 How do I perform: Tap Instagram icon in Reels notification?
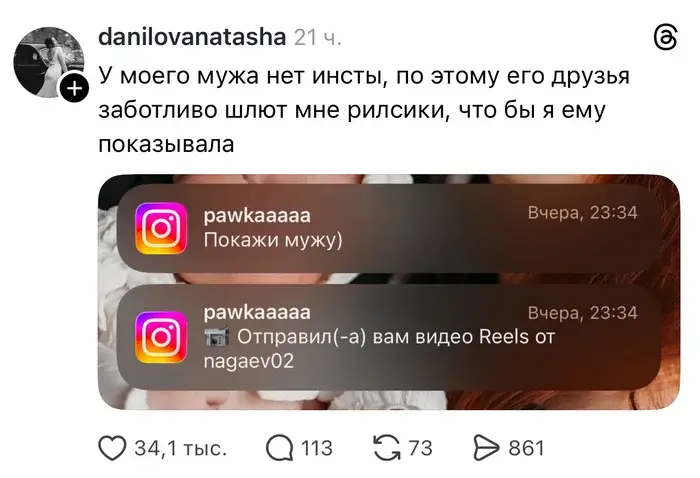pyautogui.click(x=161, y=337)
